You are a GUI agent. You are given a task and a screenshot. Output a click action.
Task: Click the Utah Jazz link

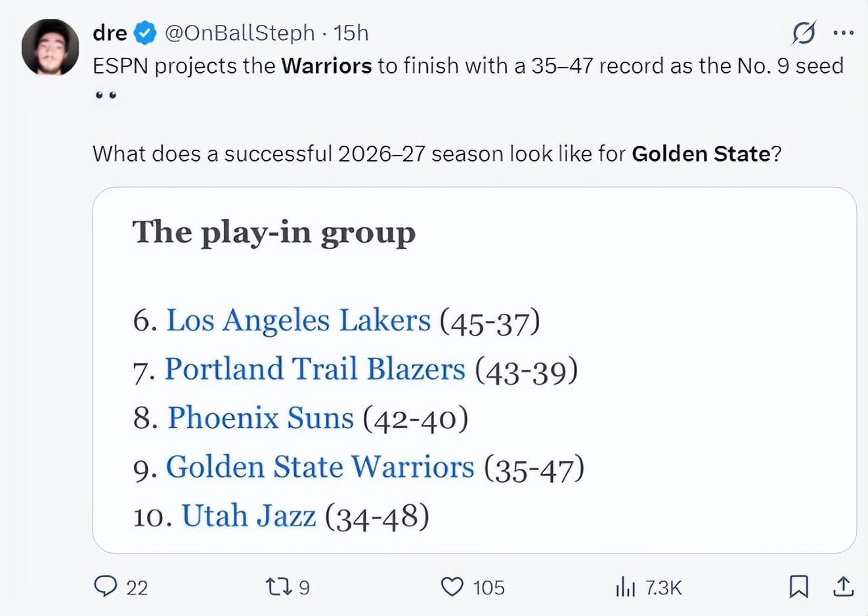coord(249,516)
